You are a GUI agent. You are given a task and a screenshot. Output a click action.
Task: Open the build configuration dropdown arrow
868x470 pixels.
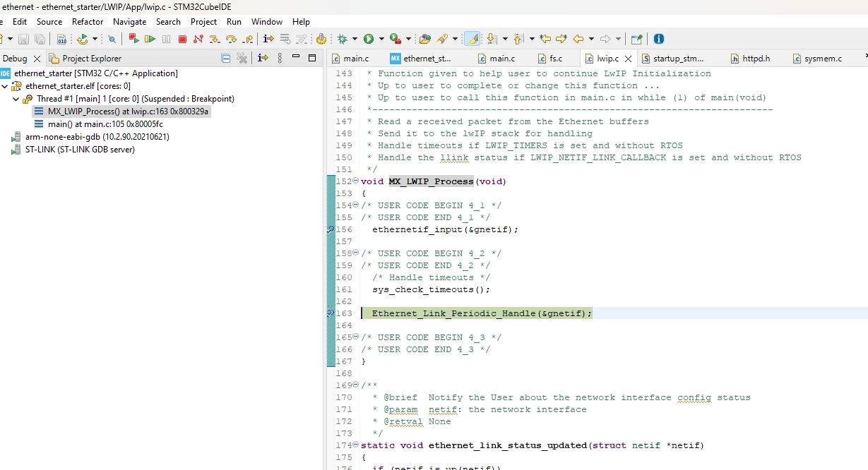pos(95,39)
